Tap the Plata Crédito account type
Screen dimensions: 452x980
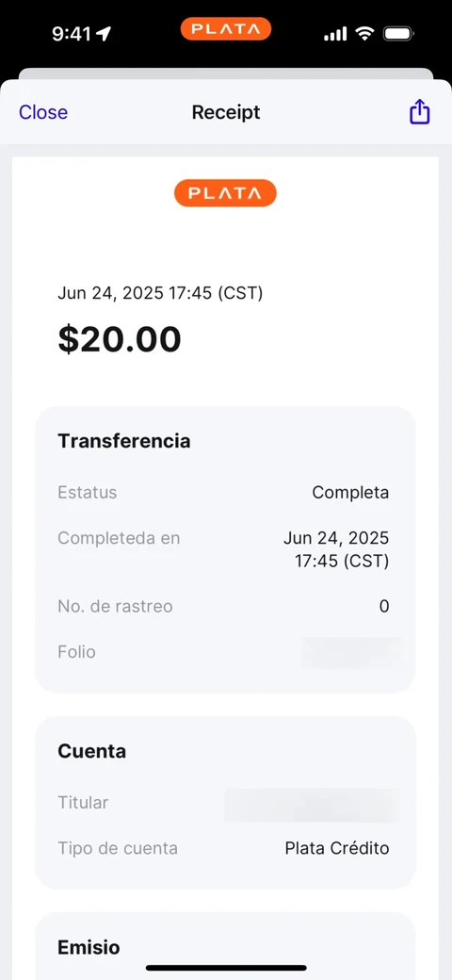pos(337,849)
